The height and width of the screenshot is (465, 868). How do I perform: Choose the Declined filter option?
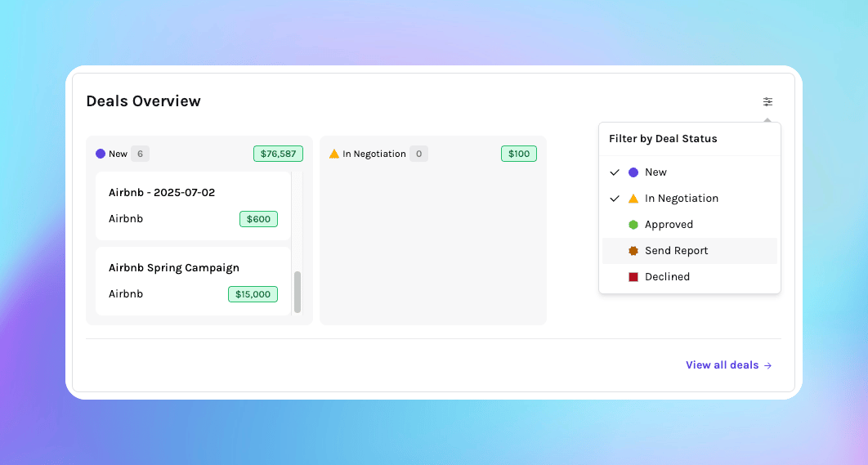click(x=667, y=277)
